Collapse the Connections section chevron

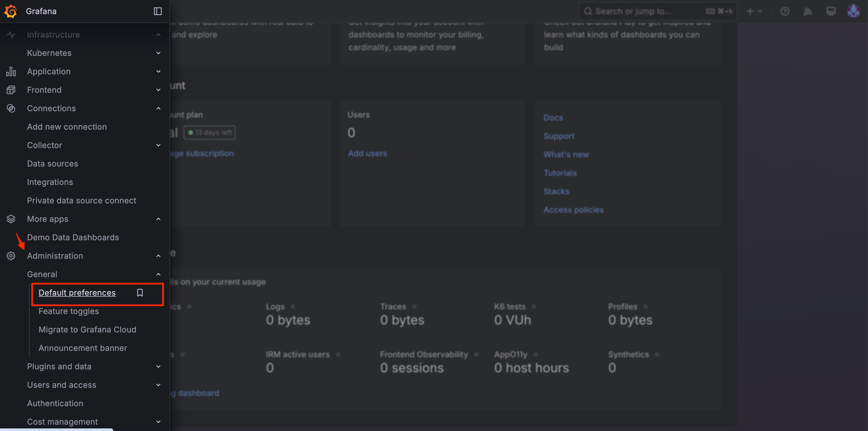158,109
